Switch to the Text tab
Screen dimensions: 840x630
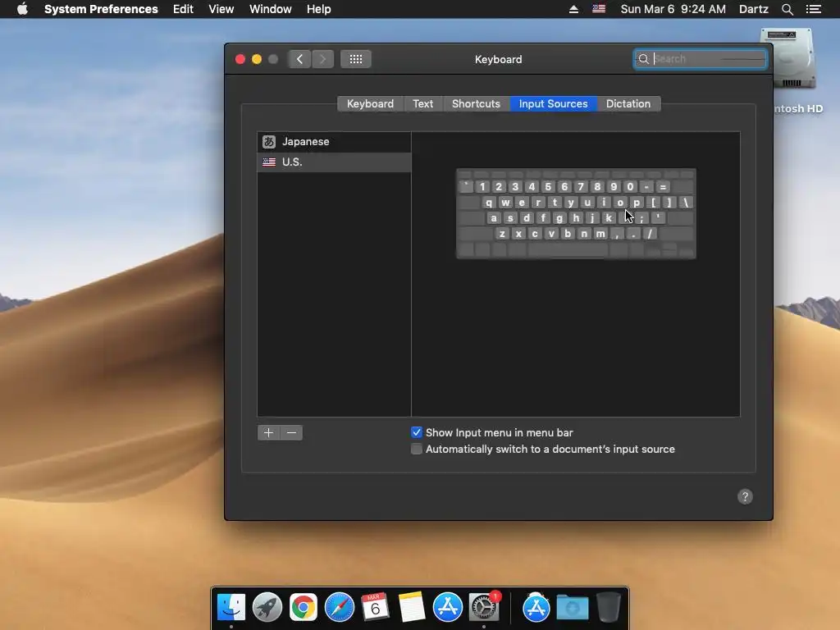coord(422,104)
